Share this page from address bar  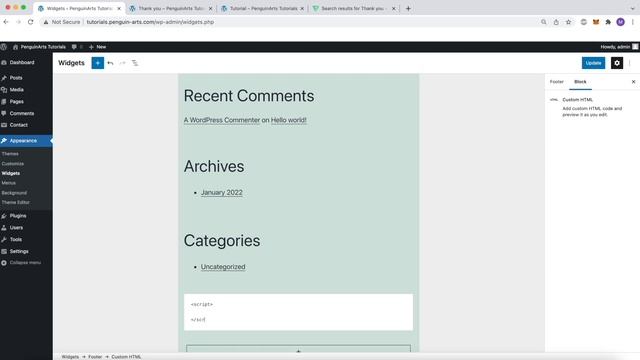coord(556,22)
